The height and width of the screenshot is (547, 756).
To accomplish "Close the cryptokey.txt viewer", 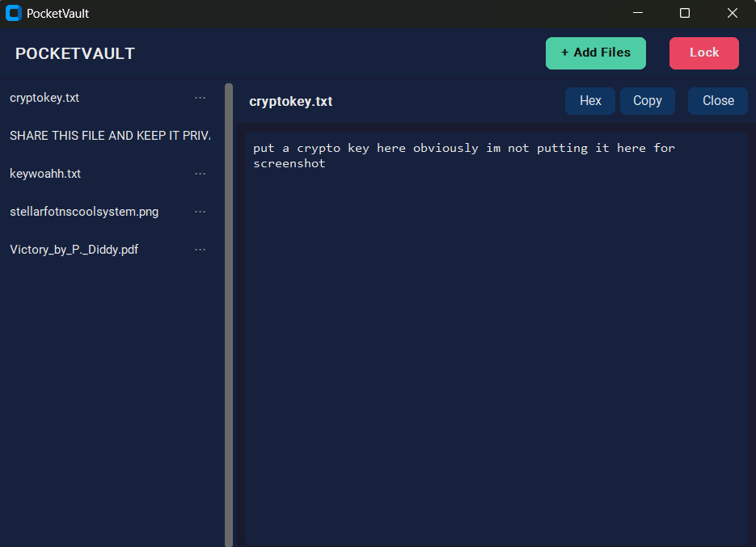I will 718,101.
